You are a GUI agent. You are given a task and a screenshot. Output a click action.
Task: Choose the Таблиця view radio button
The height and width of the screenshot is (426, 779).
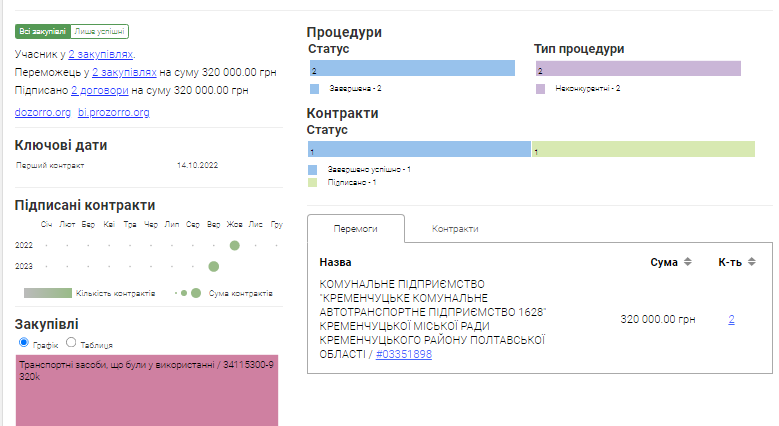coord(71,342)
